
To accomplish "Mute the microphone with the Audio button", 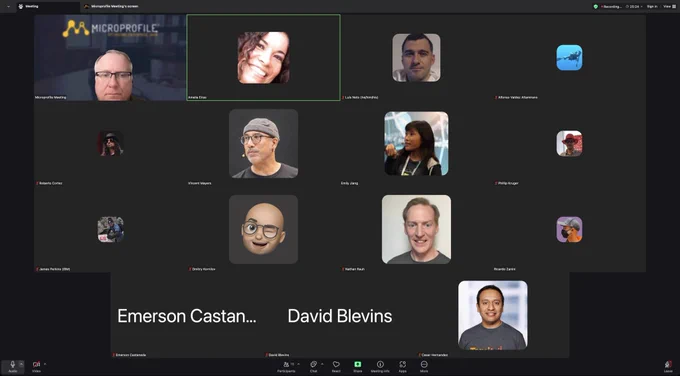I will point(13,366).
